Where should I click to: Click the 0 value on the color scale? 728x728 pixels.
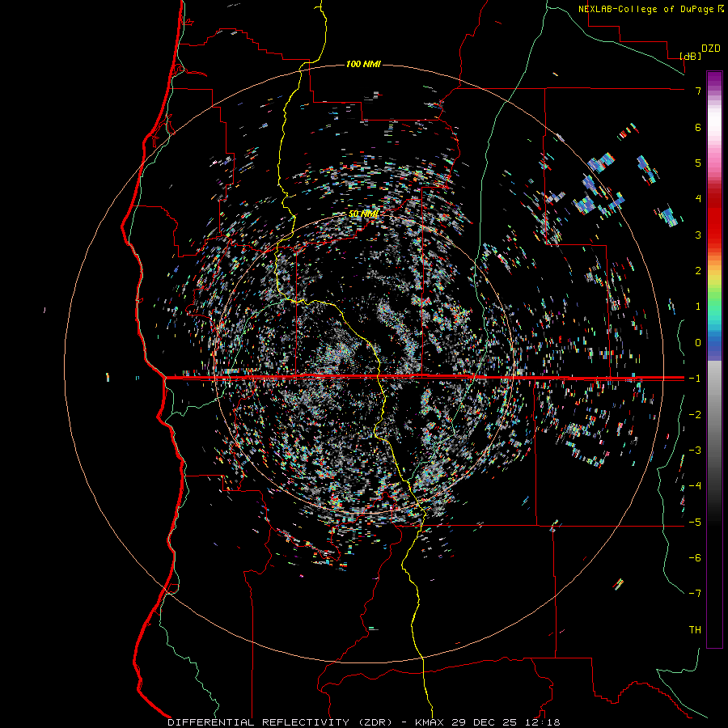(698, 343)
